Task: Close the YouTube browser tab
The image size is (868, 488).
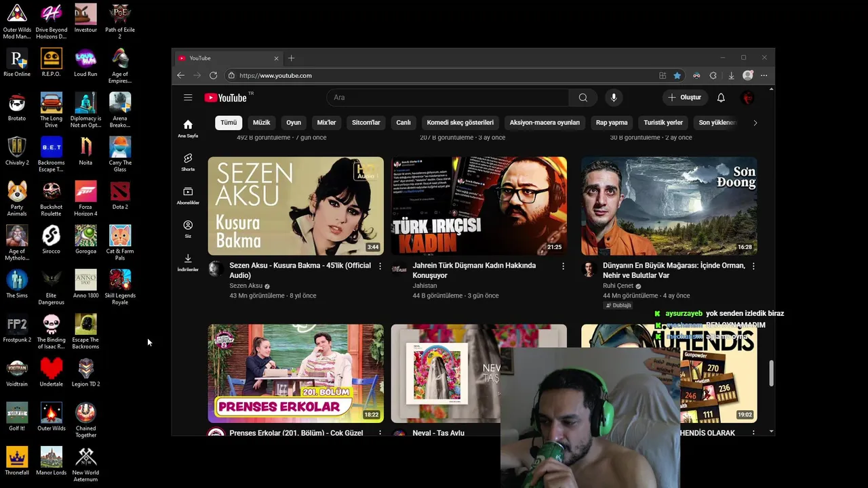Action: [276, 58]
